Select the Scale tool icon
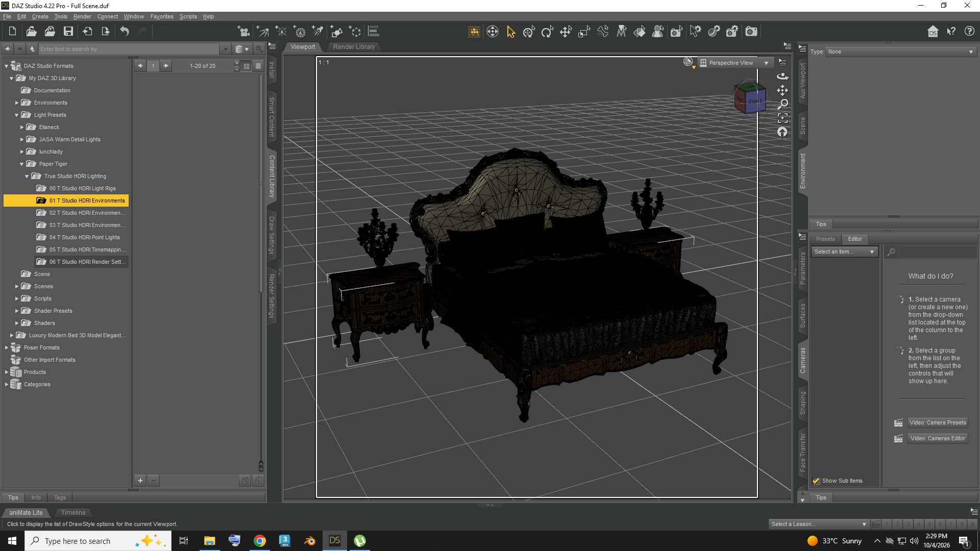Image resolution: width=980 pixels, height=551 pixels. pos(584,32)
